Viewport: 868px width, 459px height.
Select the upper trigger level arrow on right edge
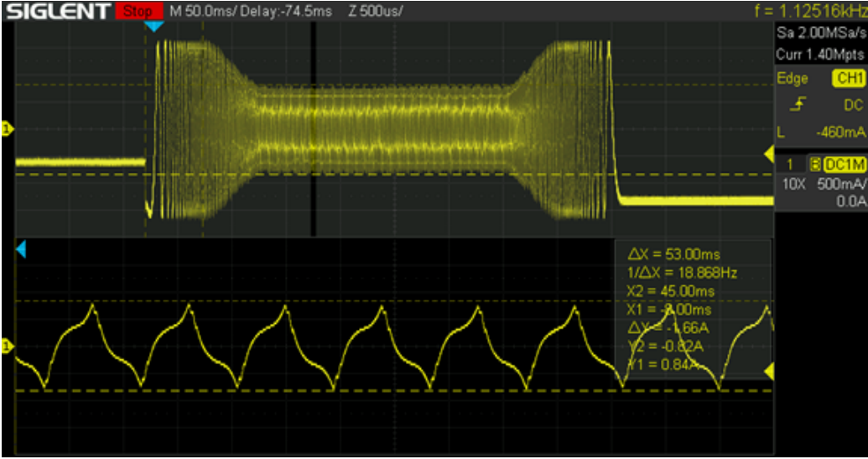click(767, 153)
